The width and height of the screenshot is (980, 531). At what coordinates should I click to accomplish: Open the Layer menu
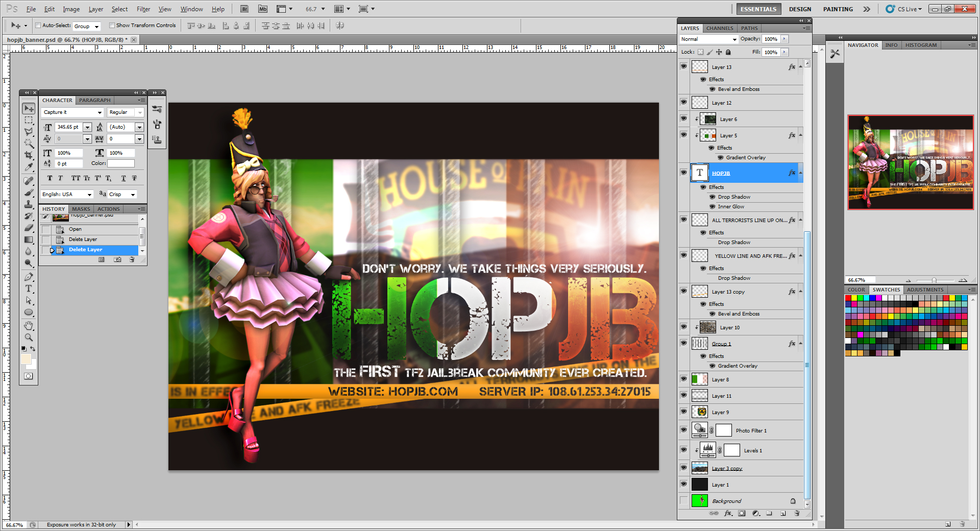95,9
